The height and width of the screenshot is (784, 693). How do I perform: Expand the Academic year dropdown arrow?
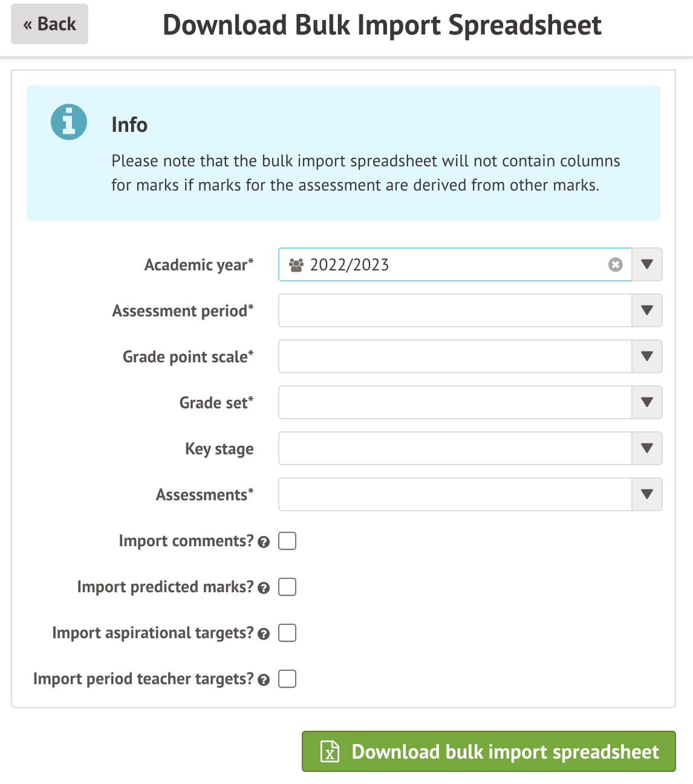(x=647, y=265)
